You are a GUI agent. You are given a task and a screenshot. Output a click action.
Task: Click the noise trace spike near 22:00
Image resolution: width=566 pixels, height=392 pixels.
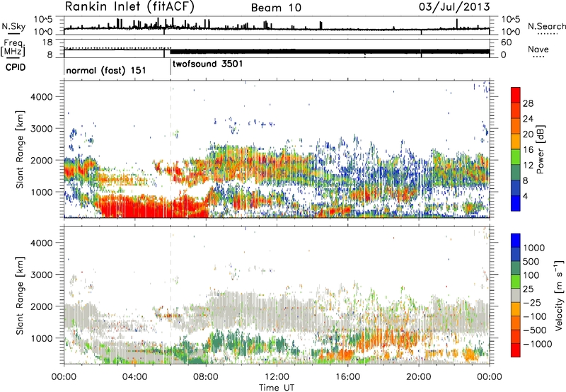click(456, 23)
